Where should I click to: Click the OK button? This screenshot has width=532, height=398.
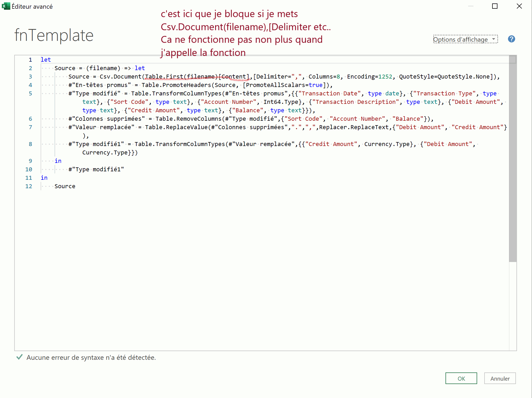click(461, 378)
